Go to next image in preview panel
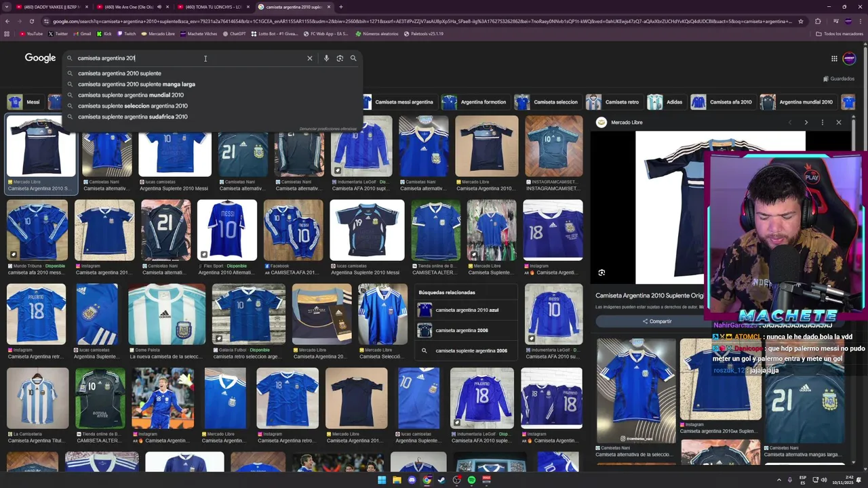Image resolution: width=868 pixels, height=488 pixels. click(x=806, y=122)
